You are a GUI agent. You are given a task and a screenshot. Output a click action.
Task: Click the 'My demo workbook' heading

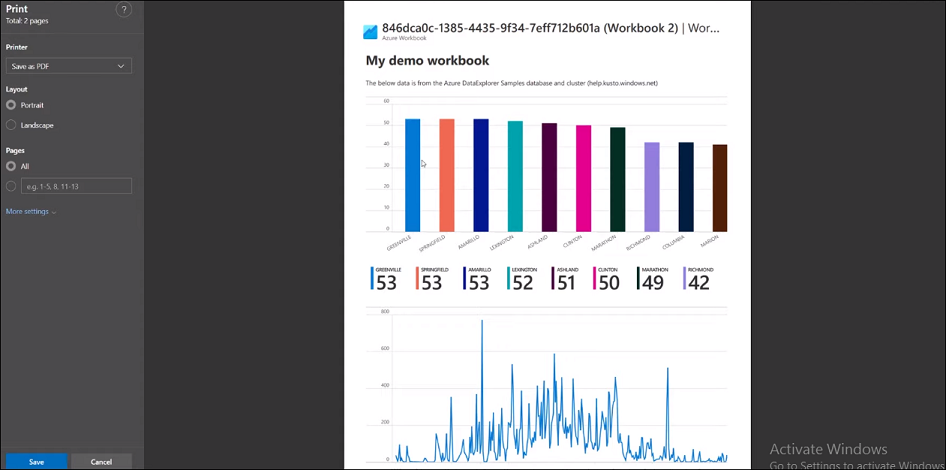point(427,61)
